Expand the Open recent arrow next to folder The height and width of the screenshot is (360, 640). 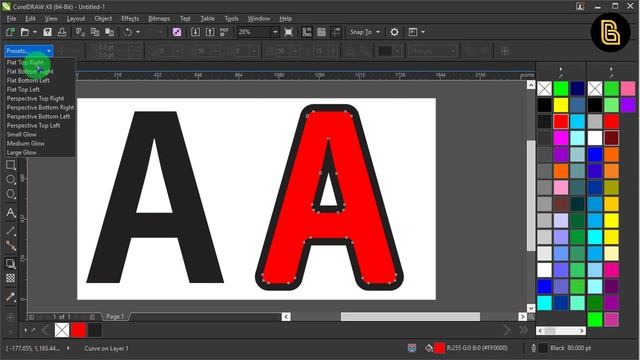35,32
